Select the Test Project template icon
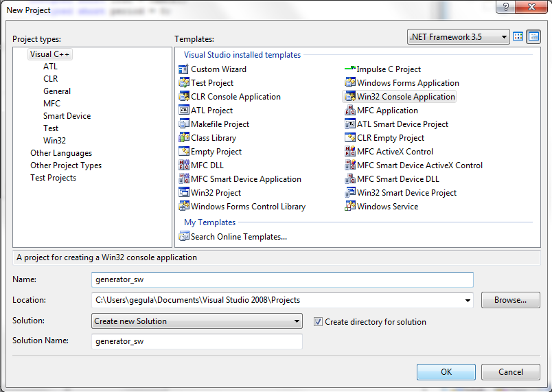Viewport: 552px width, 392px height. coord(184,83)
